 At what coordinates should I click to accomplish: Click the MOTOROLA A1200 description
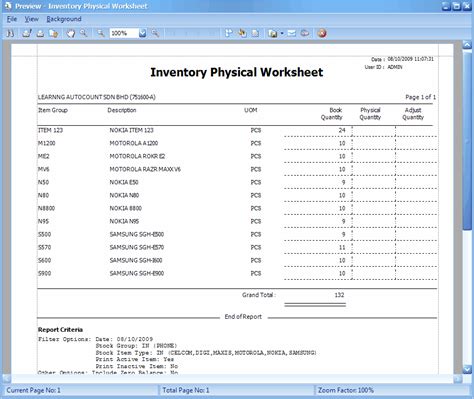tap(134, 143)
